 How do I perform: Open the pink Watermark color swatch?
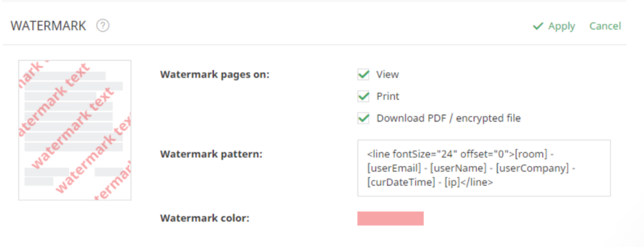point(390,218)
